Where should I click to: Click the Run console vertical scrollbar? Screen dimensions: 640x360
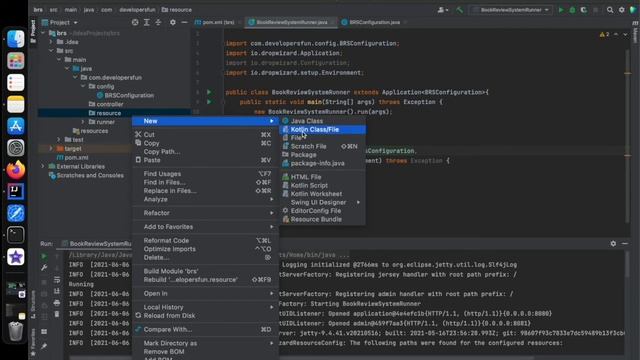[x=627, y=265]
